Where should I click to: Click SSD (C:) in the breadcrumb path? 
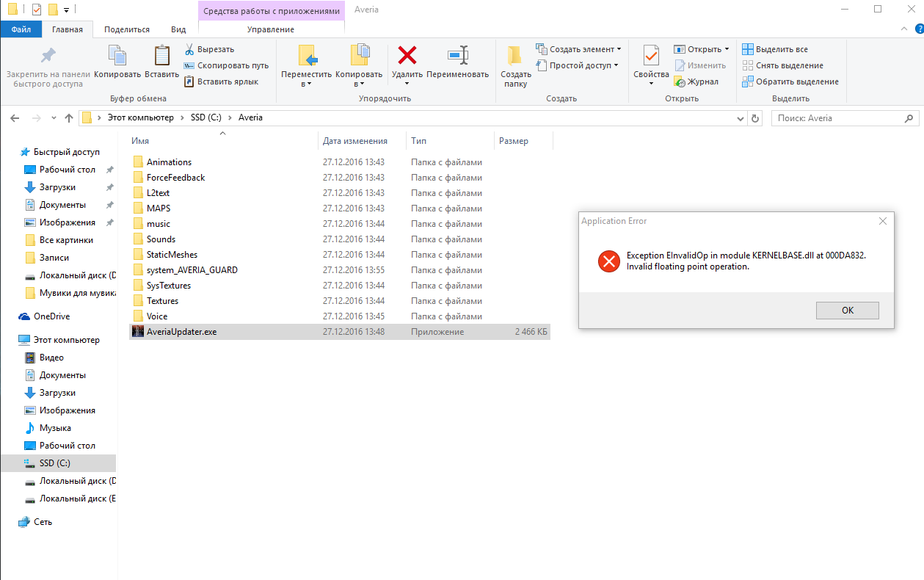(208, 117)
